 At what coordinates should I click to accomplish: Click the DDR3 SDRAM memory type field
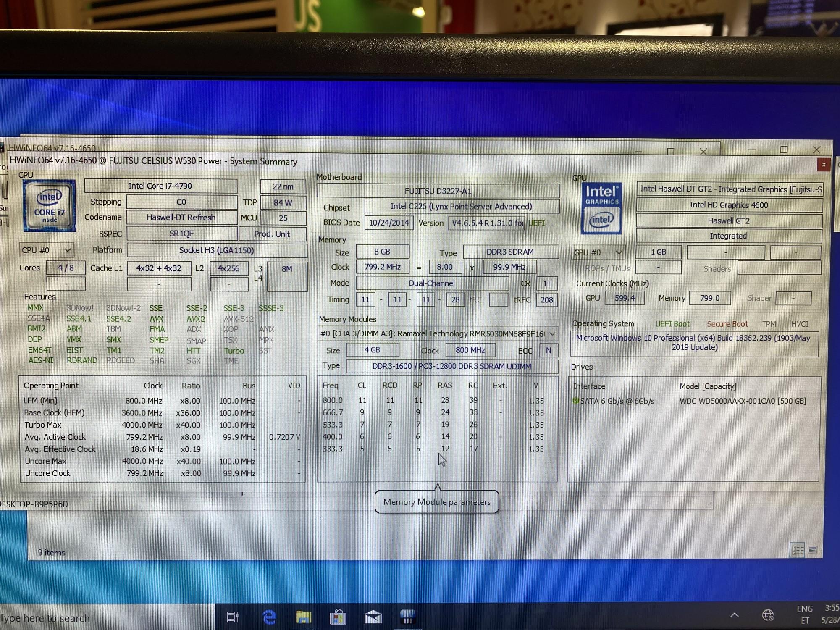click(510, 252)
